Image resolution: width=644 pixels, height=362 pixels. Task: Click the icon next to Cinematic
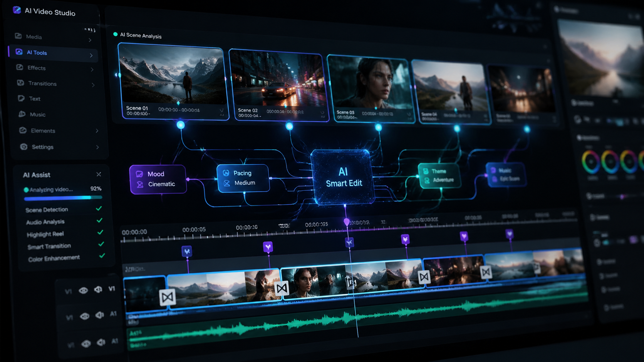point(140,184)
